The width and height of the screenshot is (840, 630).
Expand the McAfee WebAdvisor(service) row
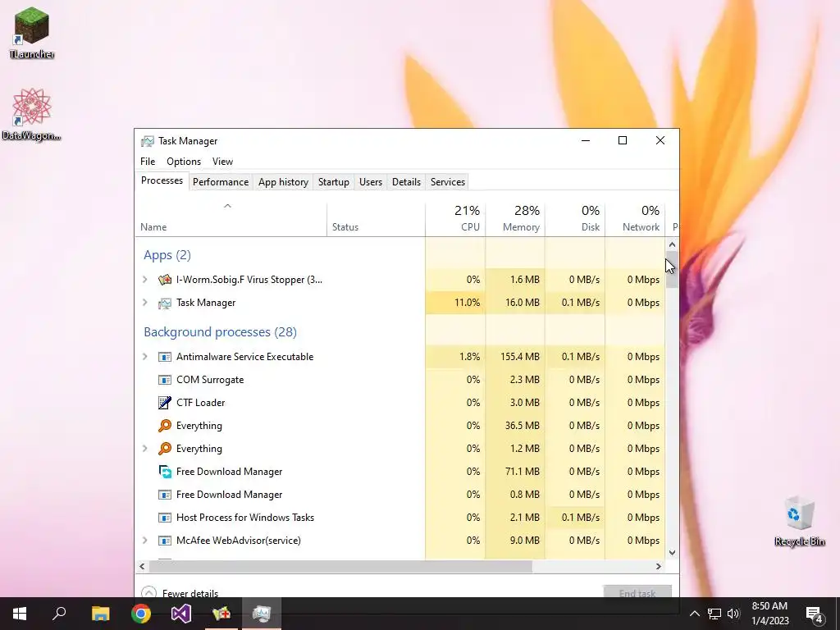point(144,541)
